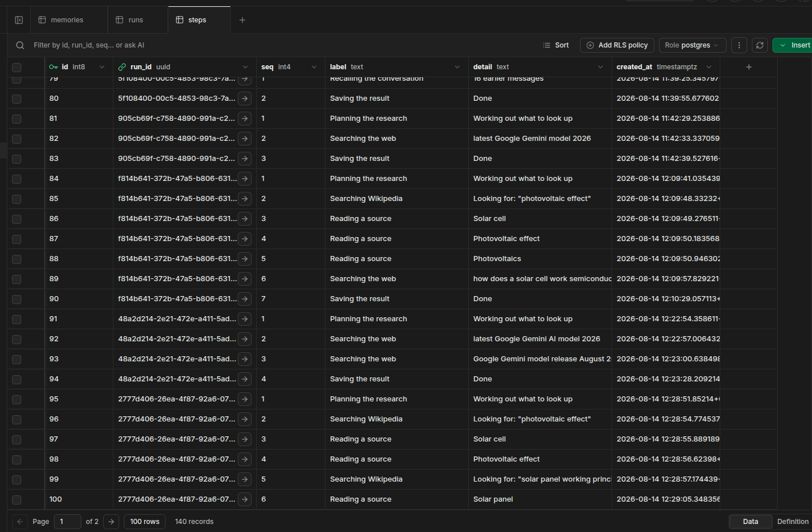Screen dimensions: 812x532
Task: Expand the Insert button dropdown
Action: tap(782, 45)
